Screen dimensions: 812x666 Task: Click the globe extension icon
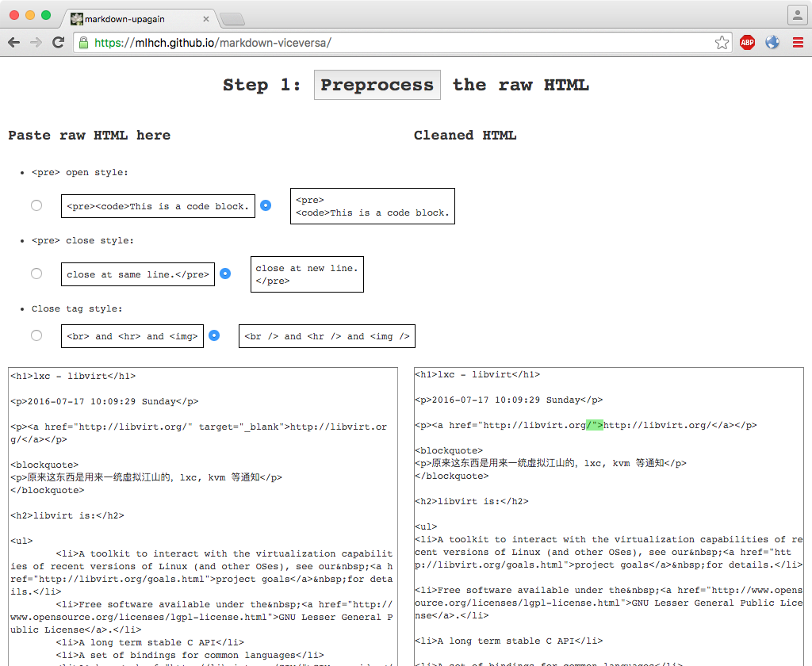coord(772,43)
